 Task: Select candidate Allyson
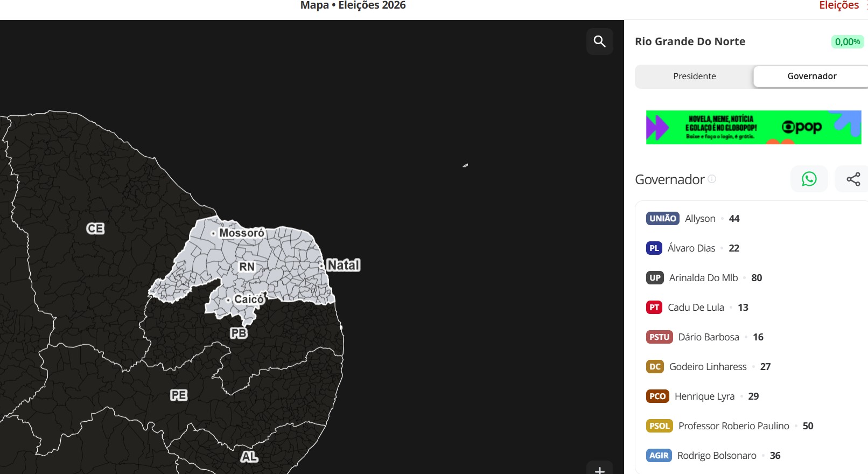pyautogui.click(x=700, y=218)
